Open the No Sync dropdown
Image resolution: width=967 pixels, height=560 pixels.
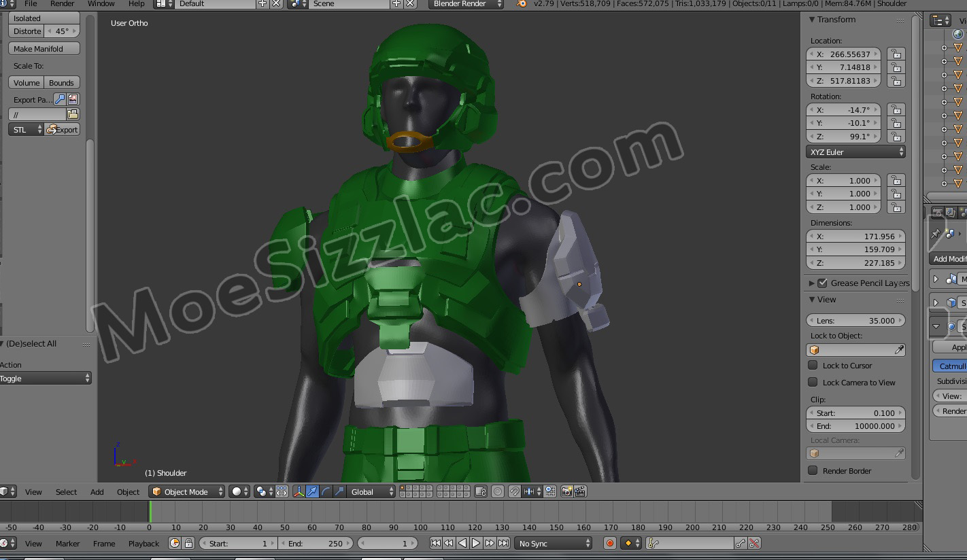click(554, 543)
